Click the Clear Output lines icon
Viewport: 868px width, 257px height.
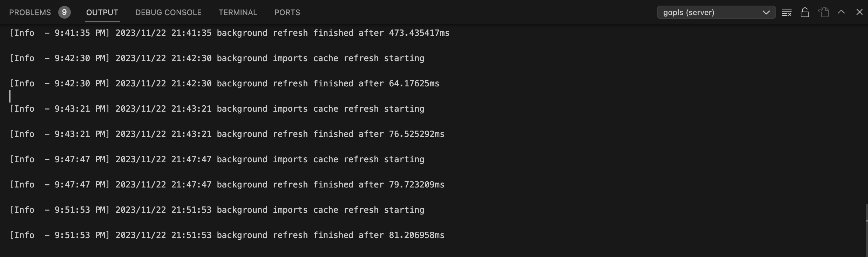point(787,12)
